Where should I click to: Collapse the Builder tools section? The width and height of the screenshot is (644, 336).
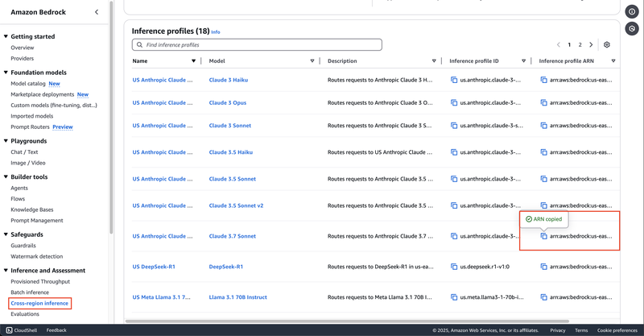click(6, 176)
